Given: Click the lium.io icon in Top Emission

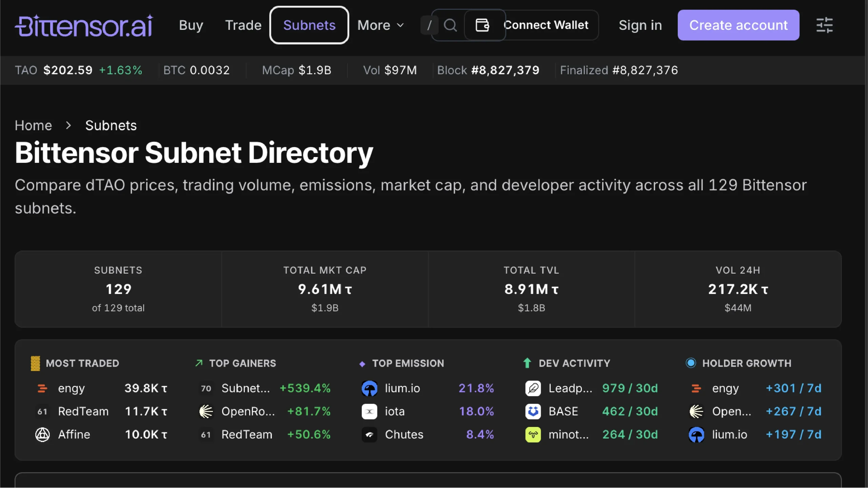Looking at the screenshot, I should click(369, 388).
